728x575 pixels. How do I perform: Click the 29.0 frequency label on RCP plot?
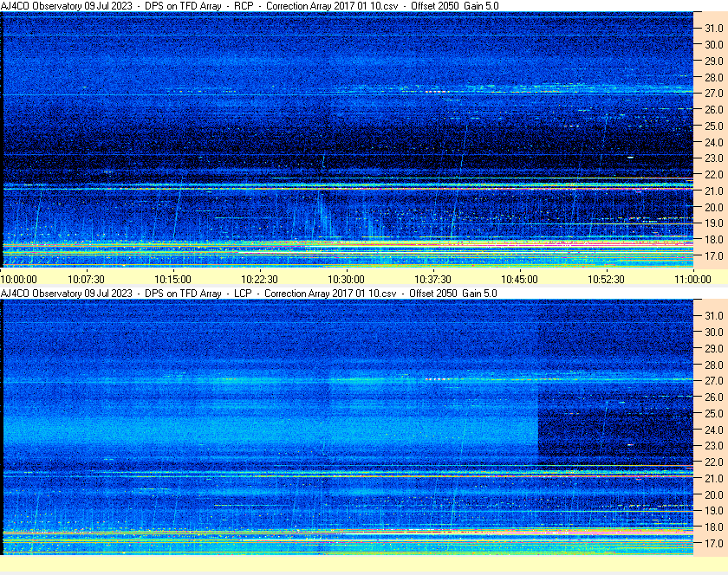(714, 61)
